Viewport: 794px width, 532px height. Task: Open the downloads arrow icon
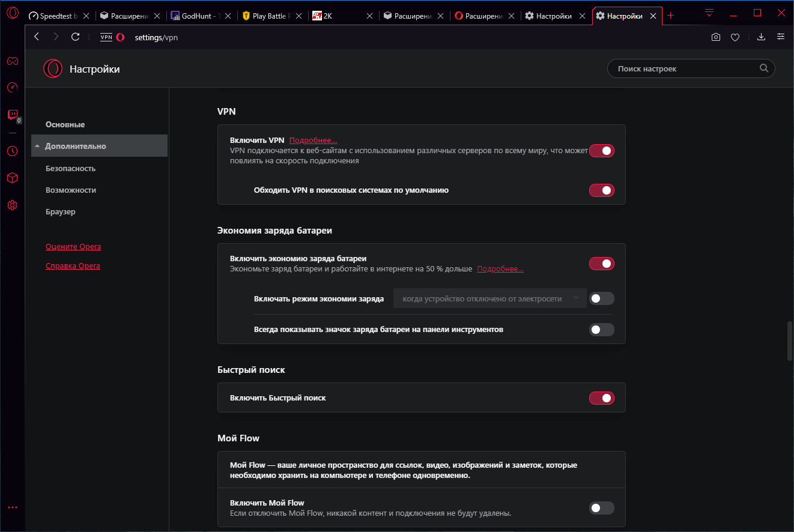[761, 37]
